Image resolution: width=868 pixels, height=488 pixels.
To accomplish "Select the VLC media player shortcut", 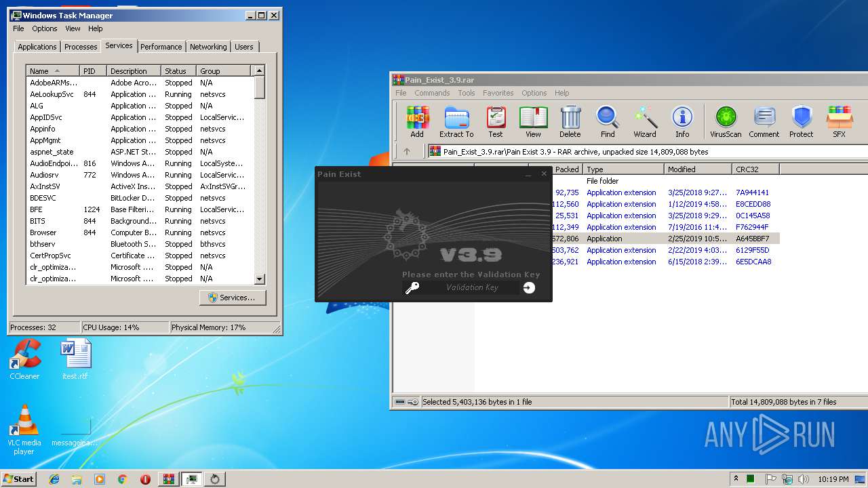I will pos(24,430).
